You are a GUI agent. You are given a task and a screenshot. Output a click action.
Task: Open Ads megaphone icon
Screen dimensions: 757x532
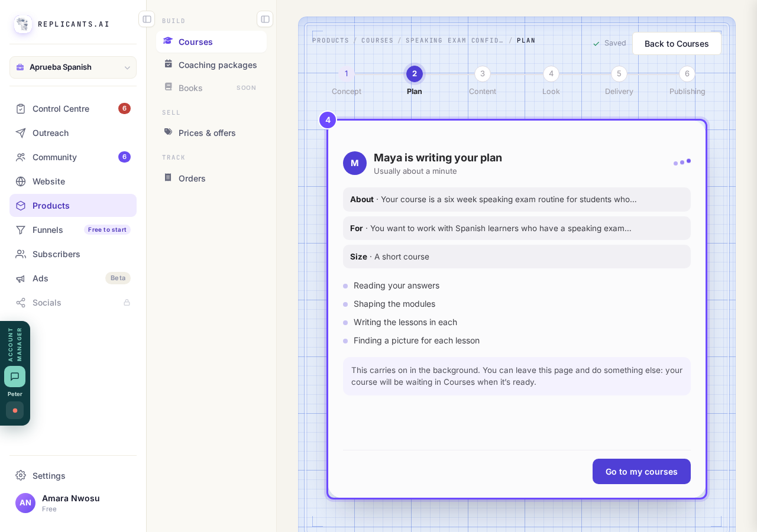[21, 278]
